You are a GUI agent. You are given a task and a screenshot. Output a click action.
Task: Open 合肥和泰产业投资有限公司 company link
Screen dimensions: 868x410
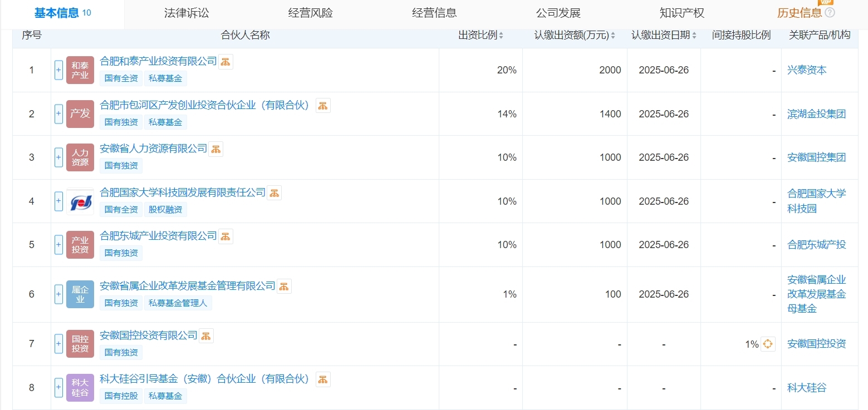(x=158, y=61)
